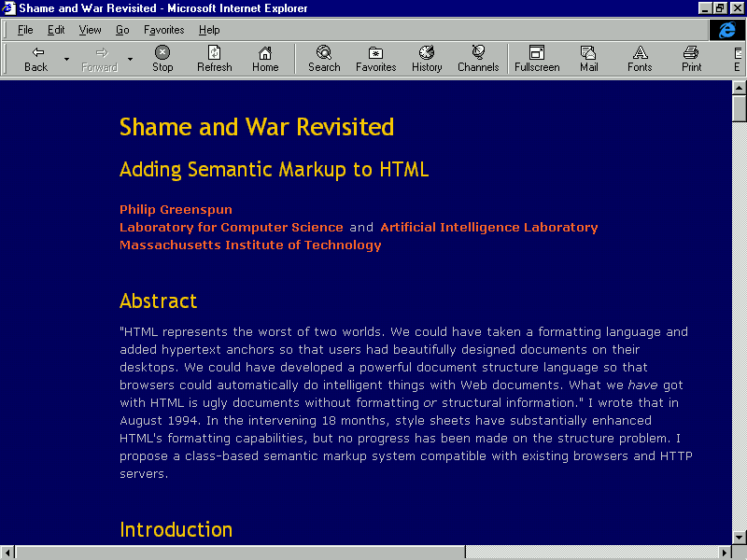This screenshot has width=747, height=560.
Task: Click the Fonts size button
Action: (x=640, y=59)
